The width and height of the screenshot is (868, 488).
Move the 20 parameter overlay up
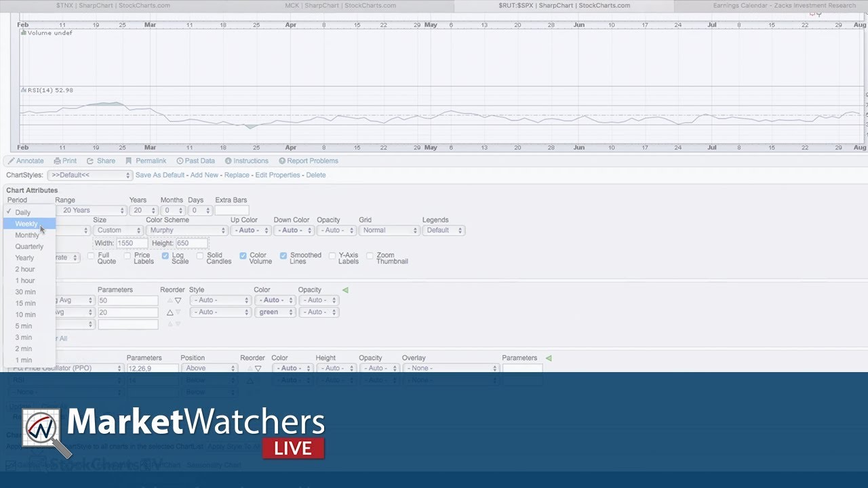coord(170,312)
